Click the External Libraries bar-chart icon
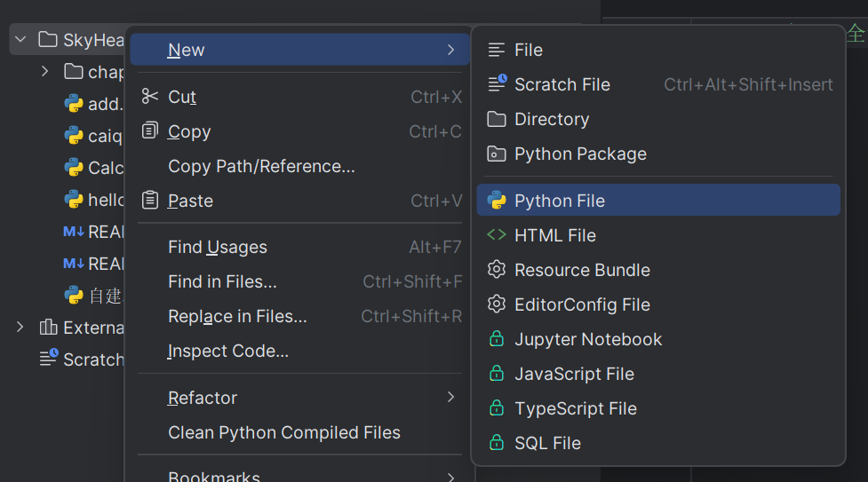This screenshot has width=868, height=482. (48, 327)
